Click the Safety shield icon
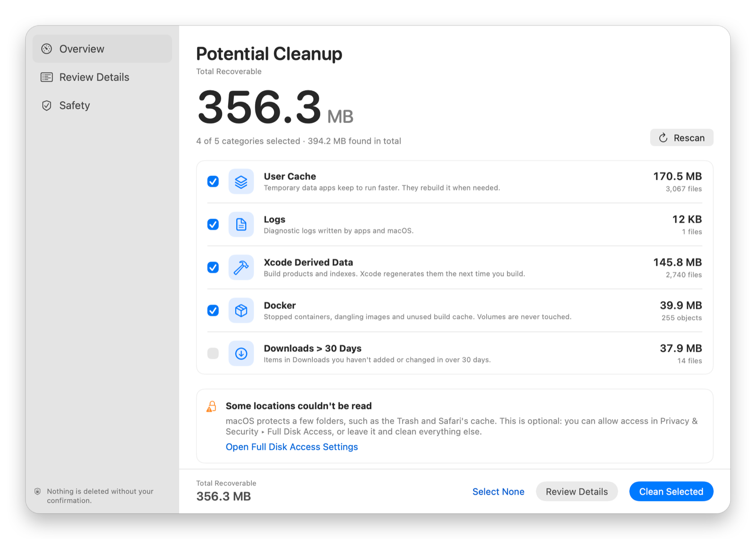756x539 pixels. [46, 105]
